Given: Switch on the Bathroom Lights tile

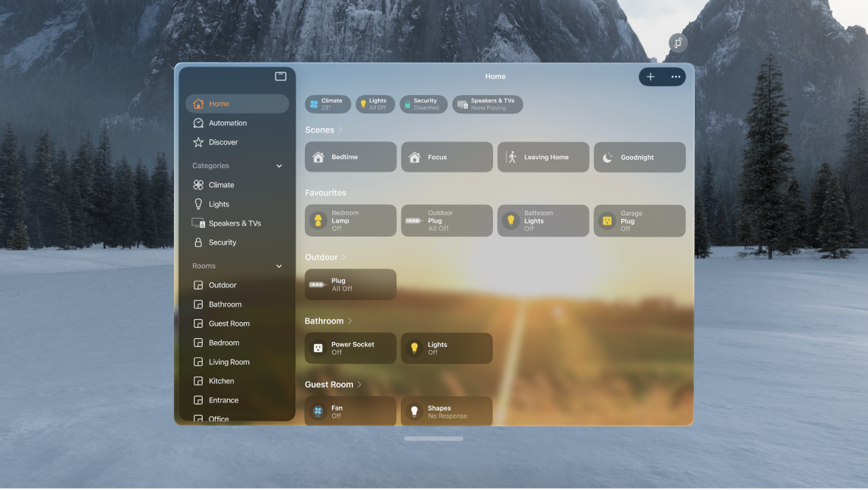Looking at the screenshot, I should pos(511,220).
